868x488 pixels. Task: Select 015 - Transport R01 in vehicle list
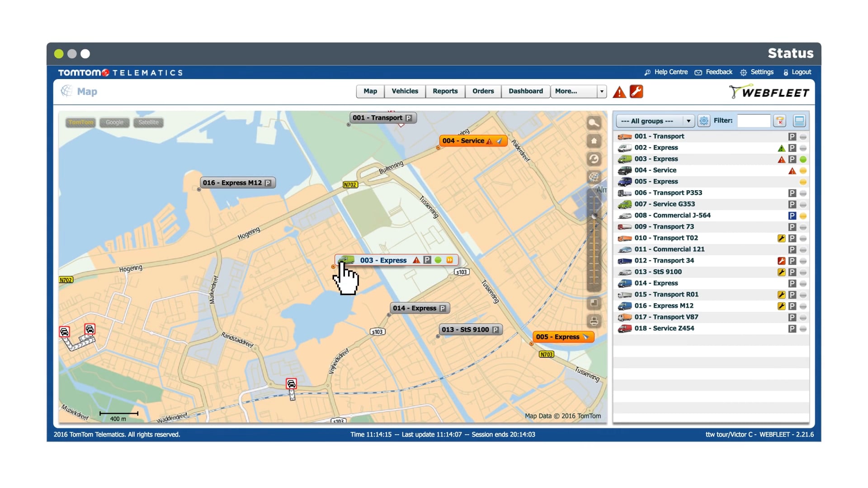click(x=712, y=295)
